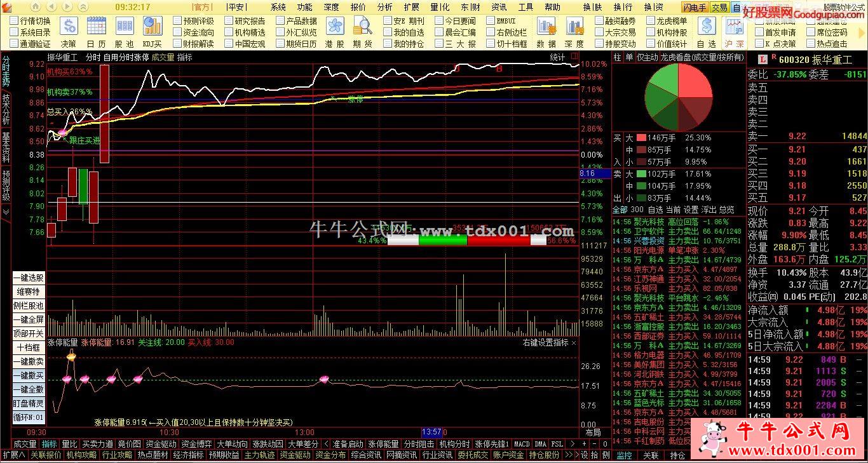The height and width of the screenshot is (463, 868).
Task: Click the 统计 label above chart
Action: (x=557, y=57)
